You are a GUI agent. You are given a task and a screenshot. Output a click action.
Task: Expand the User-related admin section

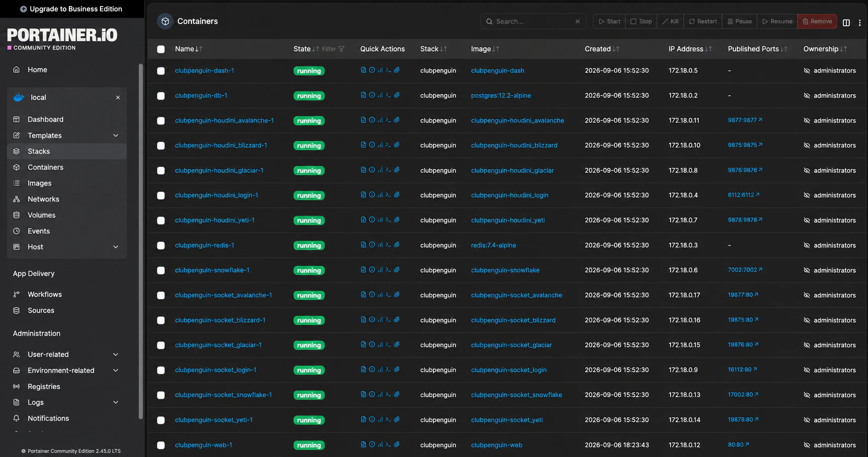click(116, 355)
